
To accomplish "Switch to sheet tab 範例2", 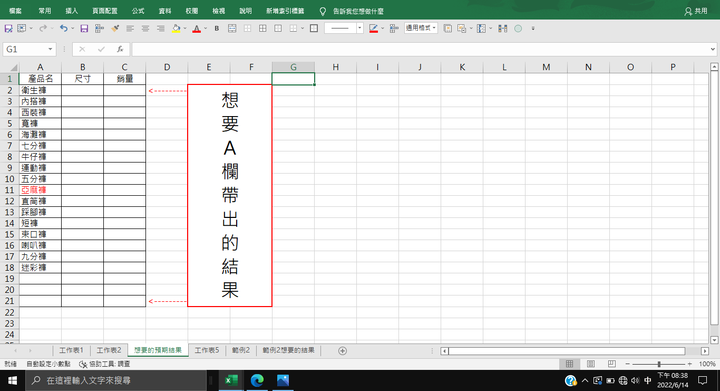I will pos(241,350).
